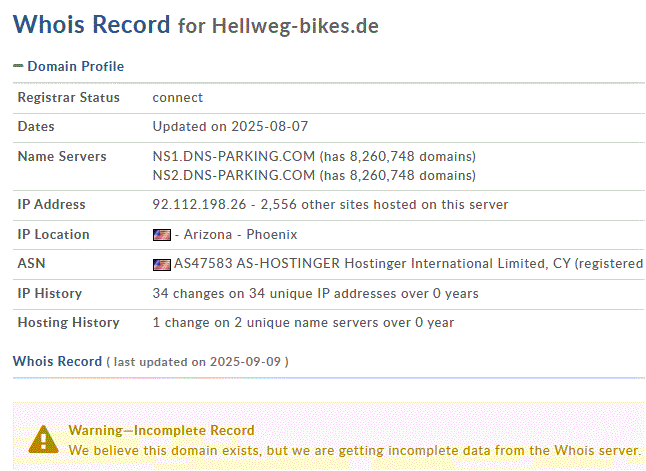Click the Warning—Incomplete Record heading
The height and width of the screenshot is (471, 646).
tap(161, 430)
